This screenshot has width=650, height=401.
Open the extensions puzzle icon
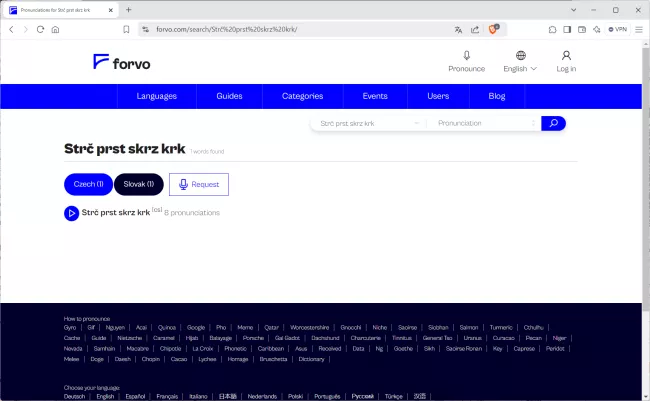pyautogui.click(x=552, y=29)
